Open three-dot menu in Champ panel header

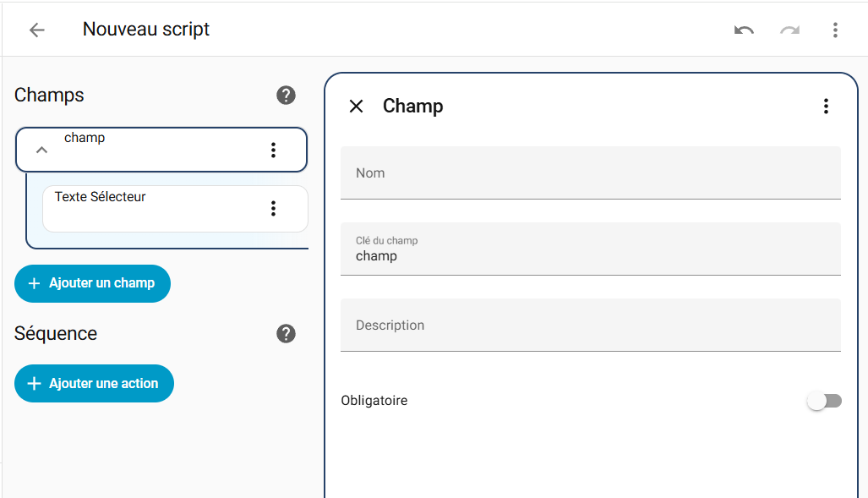(826, 106)
